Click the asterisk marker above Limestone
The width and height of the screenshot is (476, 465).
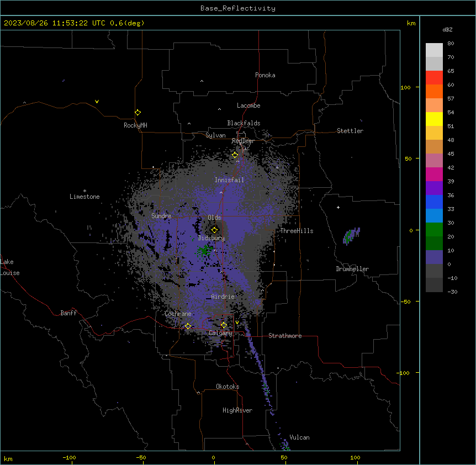coord(84,191)
